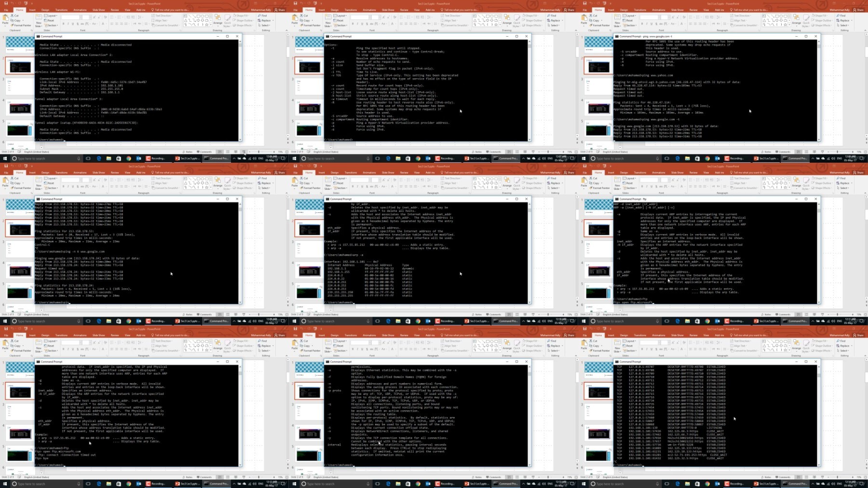Click Recording taskbar button in ping options help frame
The width and height of the screenshot is (868, 488).
[445, 158]
